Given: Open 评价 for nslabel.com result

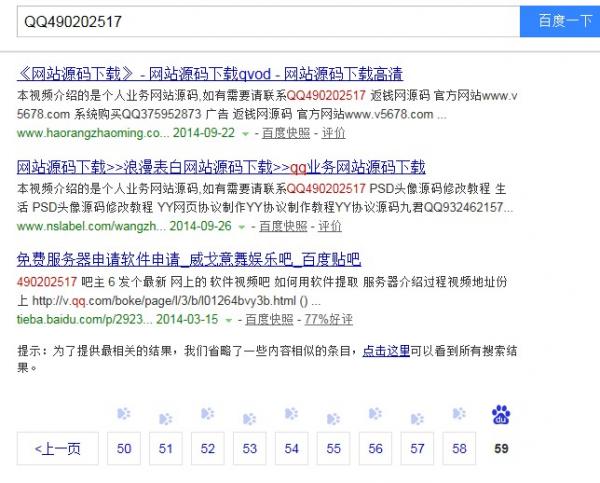Looking at the screenshot, I should (x=330, y=226).
